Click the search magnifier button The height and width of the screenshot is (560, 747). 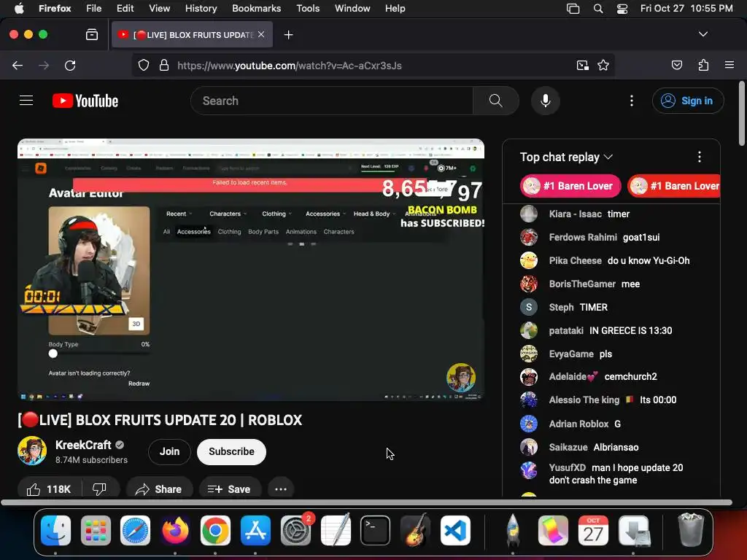click(x=495, y=101)
